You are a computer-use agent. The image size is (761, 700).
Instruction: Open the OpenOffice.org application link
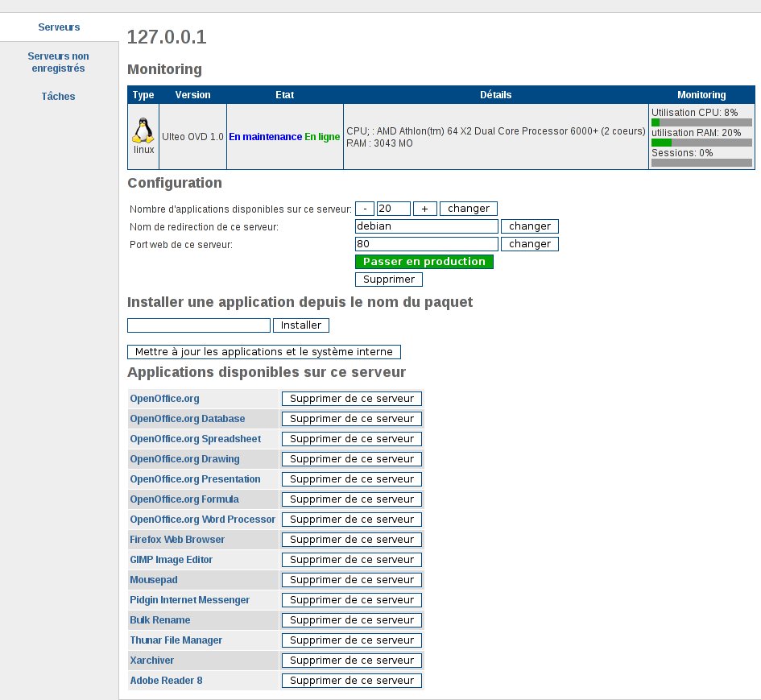tap(164, 399)
